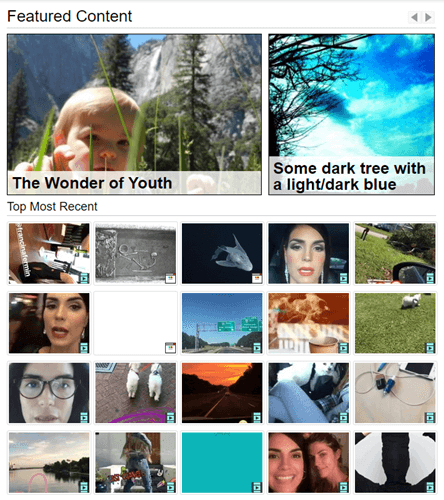Click video icon on side mirror thumbnail
The image size is (444, 500).
click(x=430, y=278)
